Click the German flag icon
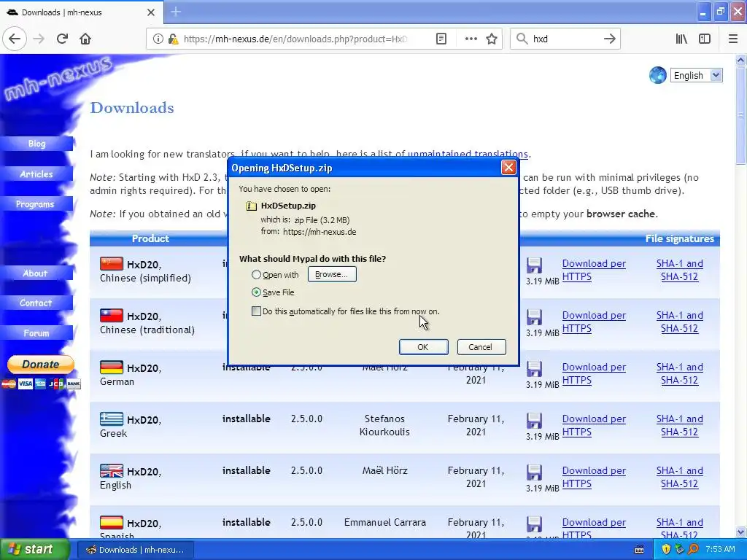This screenshot has height=560, width=747. tap(112, 367)
